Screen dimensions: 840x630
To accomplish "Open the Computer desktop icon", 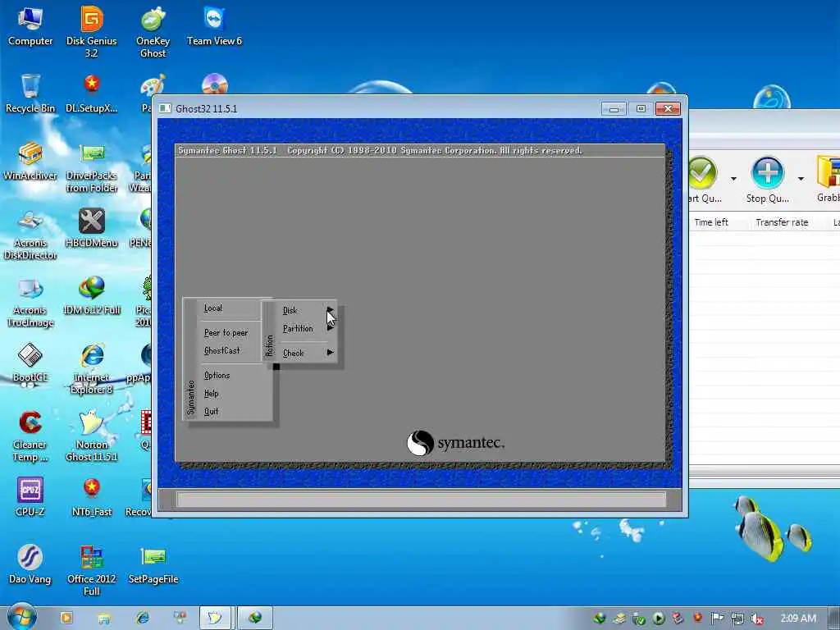I will pos(30,25).
